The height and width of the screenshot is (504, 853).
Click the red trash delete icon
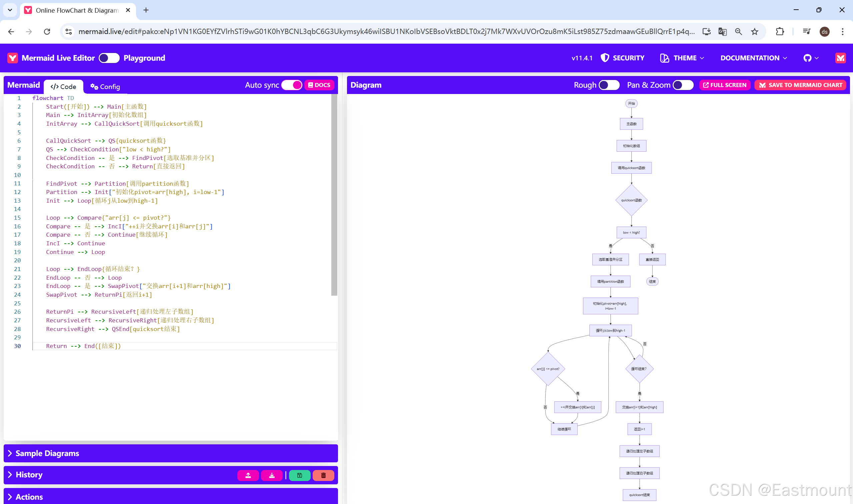(x=323, y=475)
